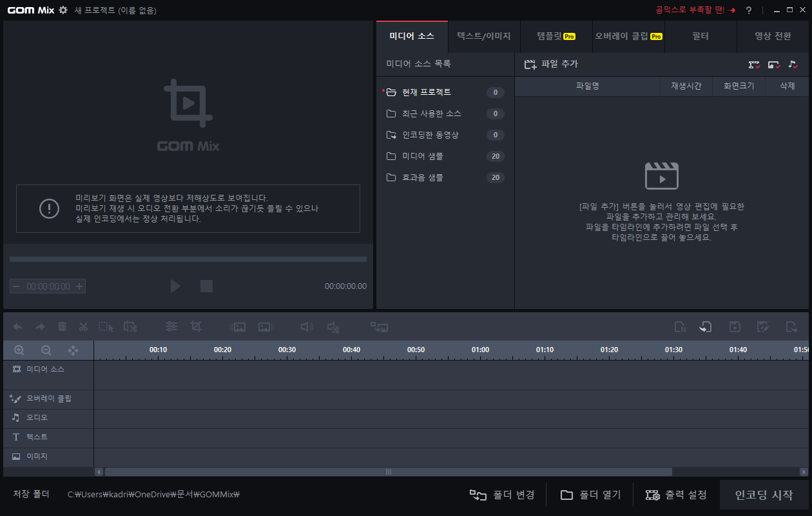Toggle video file filter checkmark icon

point(755,64)
